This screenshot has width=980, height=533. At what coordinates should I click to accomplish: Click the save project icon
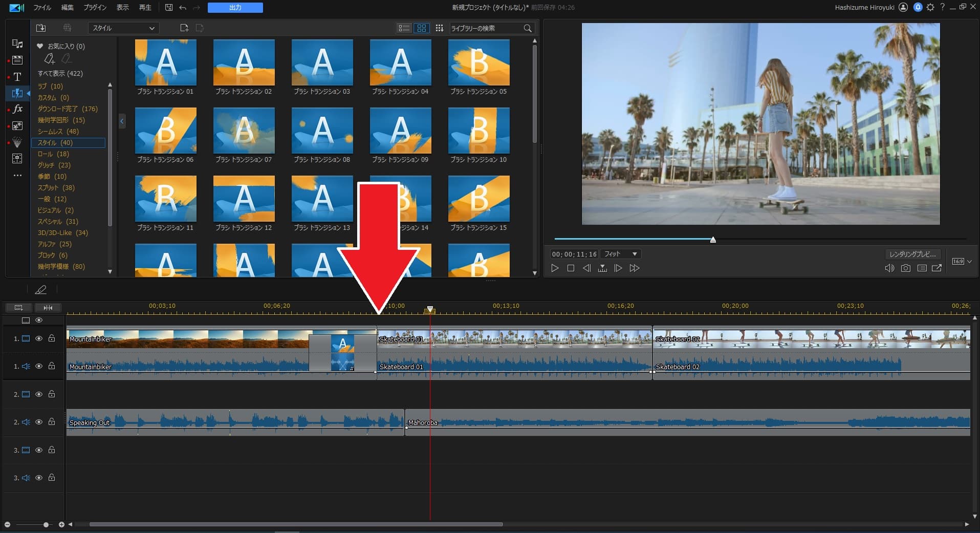(x=169, y=8)
